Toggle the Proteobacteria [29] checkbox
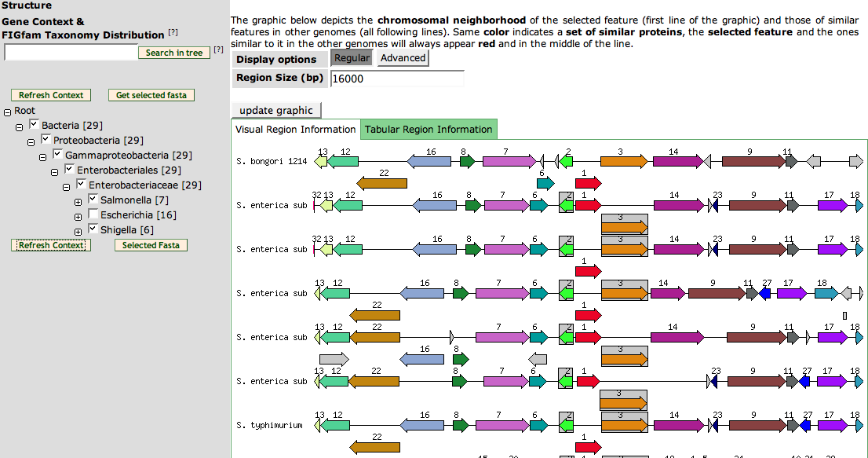This screenshot has height=458, width=868. [46, 139]
